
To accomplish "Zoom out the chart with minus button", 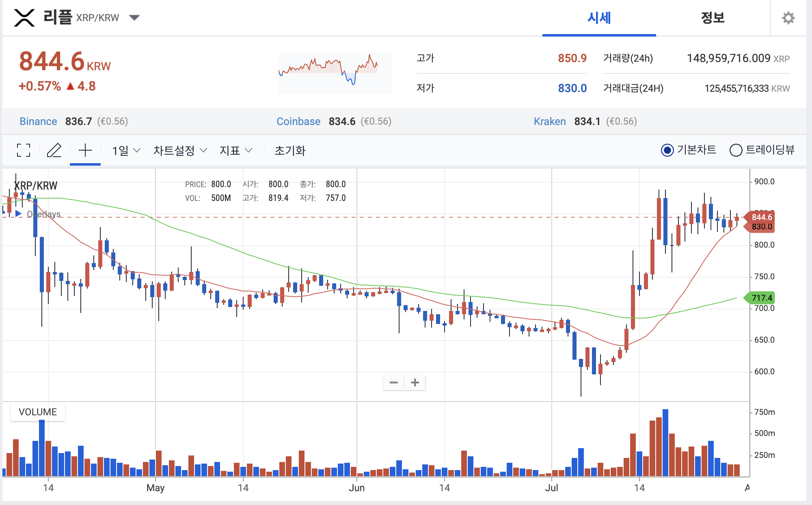I will coord(393,382).
